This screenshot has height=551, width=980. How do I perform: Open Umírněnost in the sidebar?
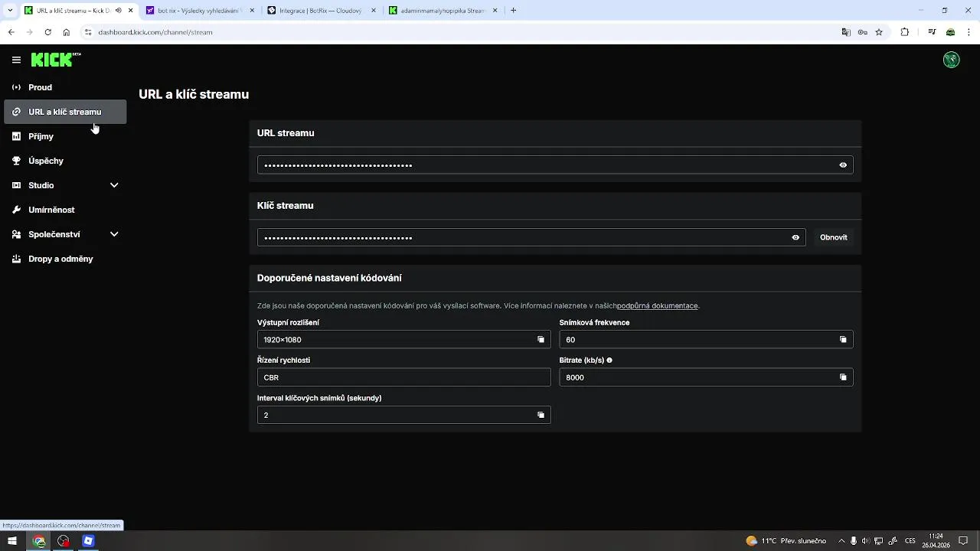(65, 210)
